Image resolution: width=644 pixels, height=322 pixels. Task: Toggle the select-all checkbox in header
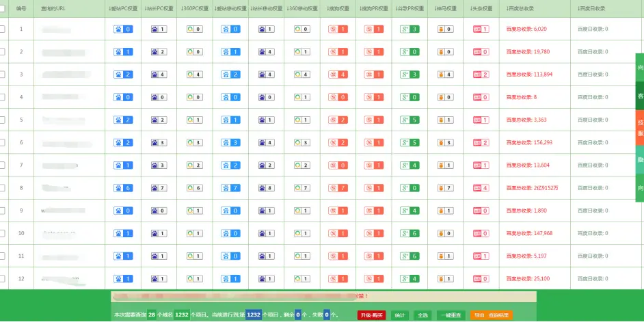[2, 9]
